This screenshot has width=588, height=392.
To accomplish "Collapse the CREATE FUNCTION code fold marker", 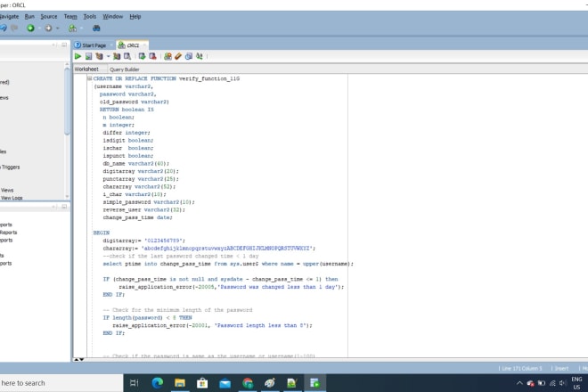I will click(90, 78).
